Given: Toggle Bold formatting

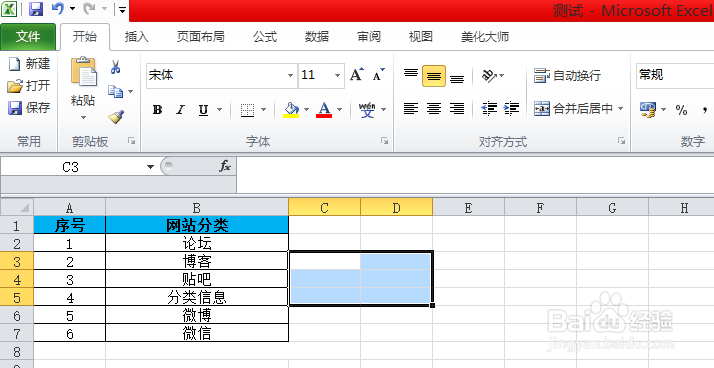Looking at the screenshot, I should 158,110.
